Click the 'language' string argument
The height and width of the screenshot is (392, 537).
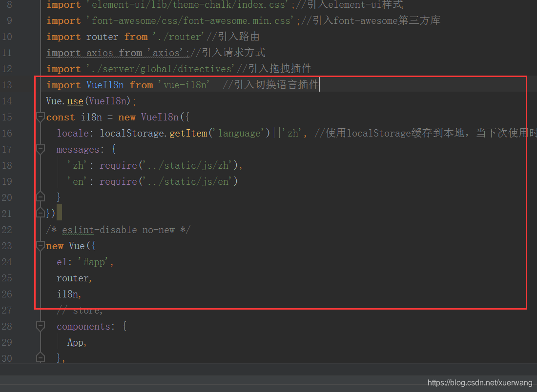click(239, 133)
